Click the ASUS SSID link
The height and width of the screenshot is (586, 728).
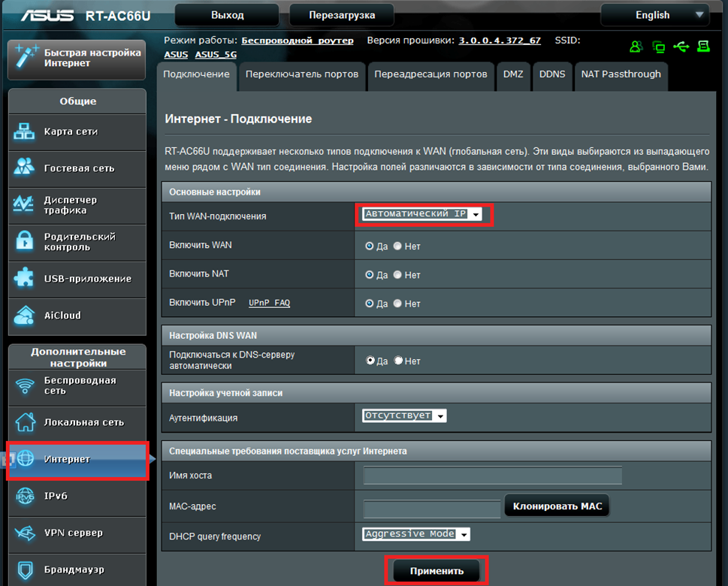pyautogui.click(x=176, y=55)
